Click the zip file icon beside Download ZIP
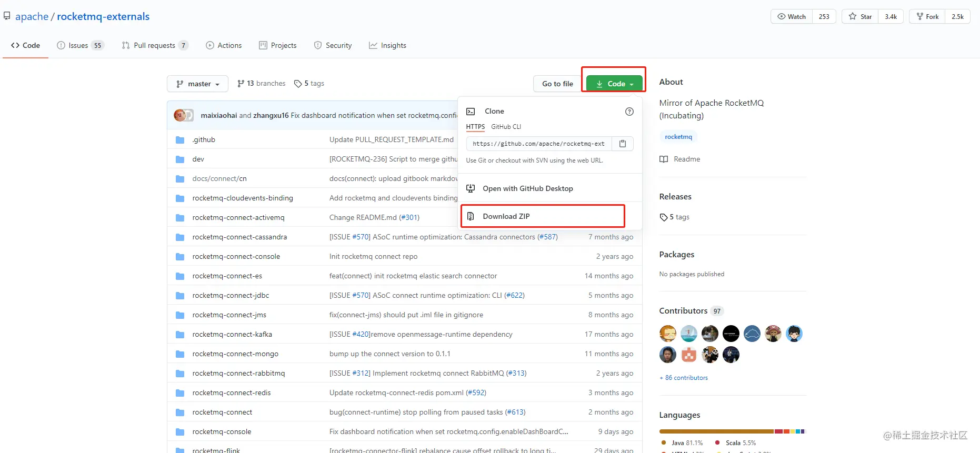Screen dimensions: 980x453 click(x=471, y=216)
